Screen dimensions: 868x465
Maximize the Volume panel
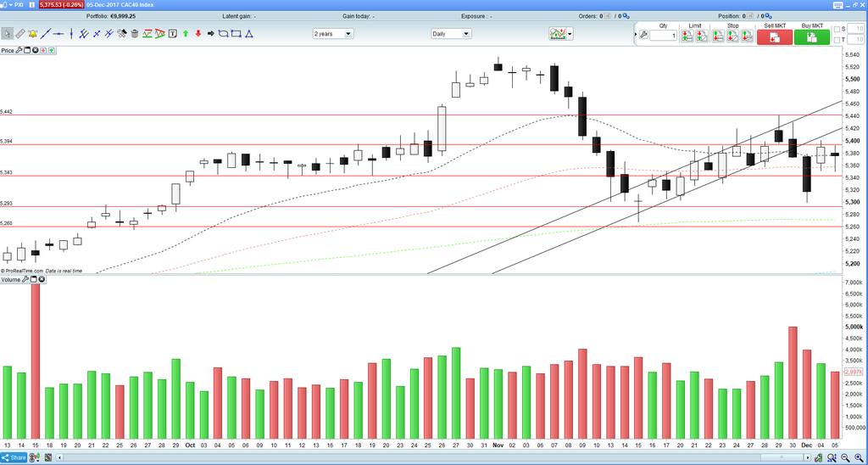[x=34, y=280]
